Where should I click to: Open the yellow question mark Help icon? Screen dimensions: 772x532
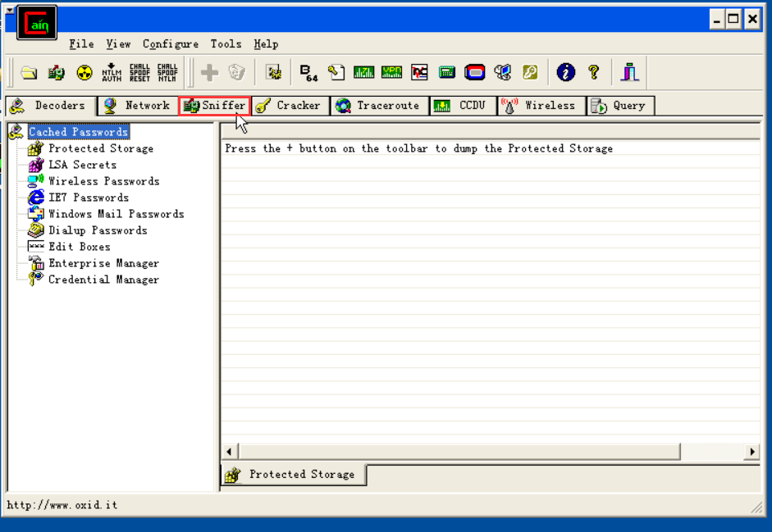point(594,72)
